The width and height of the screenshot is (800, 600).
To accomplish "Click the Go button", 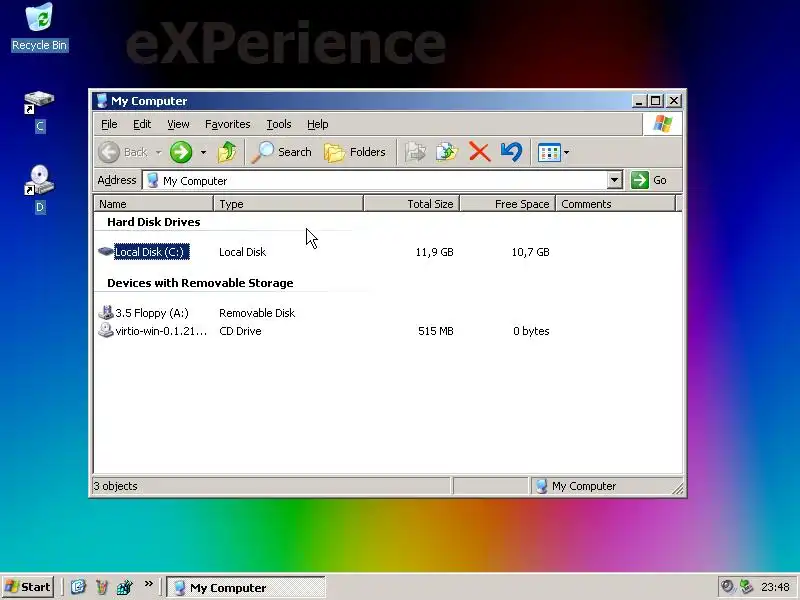I will click(649, 180).
